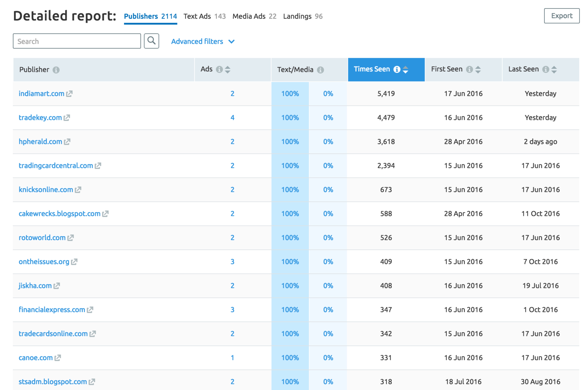Switch to the Text Ads tab
588x390 pixels.
tap(204, 16)
